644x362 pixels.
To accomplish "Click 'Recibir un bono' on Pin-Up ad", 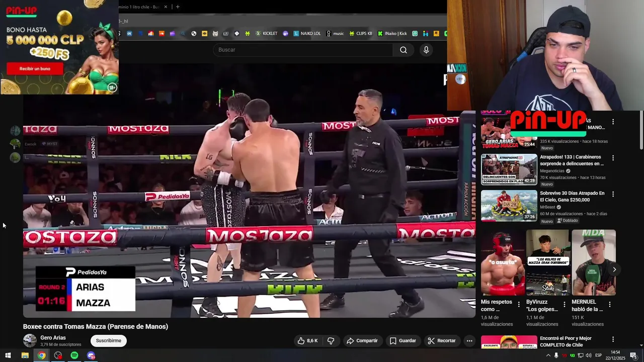I will click(35, 68).
